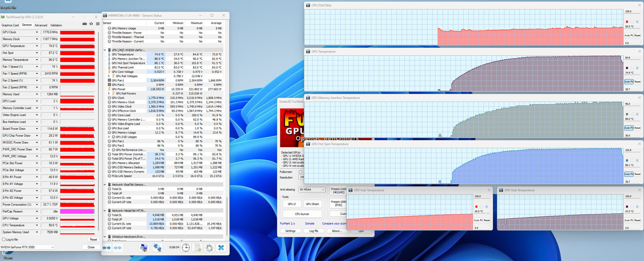The width and height of the screenshot is (644, 261).
Task: Click the chip icon of Network: RealTek group
Action: tap(109, 185)
